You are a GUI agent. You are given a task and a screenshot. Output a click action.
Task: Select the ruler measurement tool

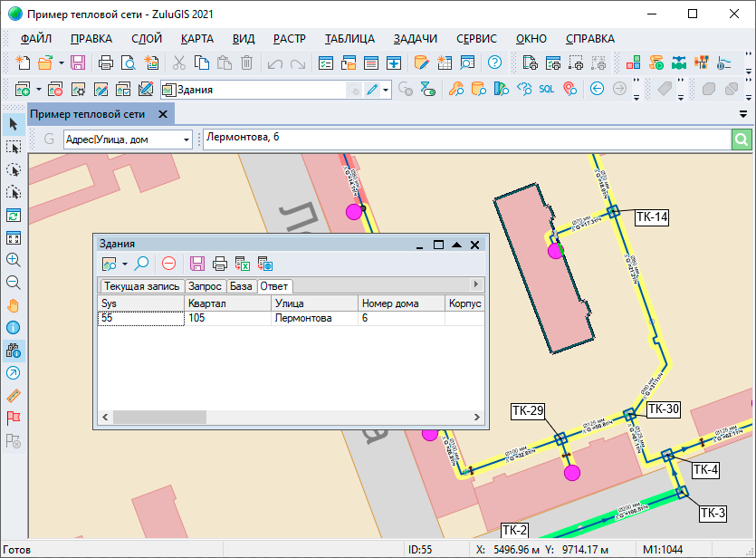tap(14, 395)
